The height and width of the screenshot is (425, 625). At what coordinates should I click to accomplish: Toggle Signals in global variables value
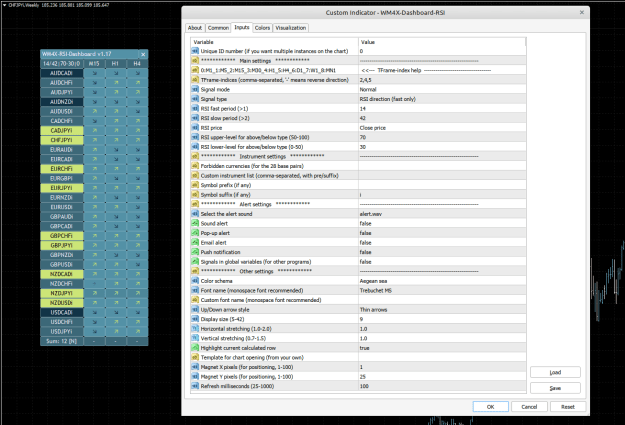click(442, 262)
